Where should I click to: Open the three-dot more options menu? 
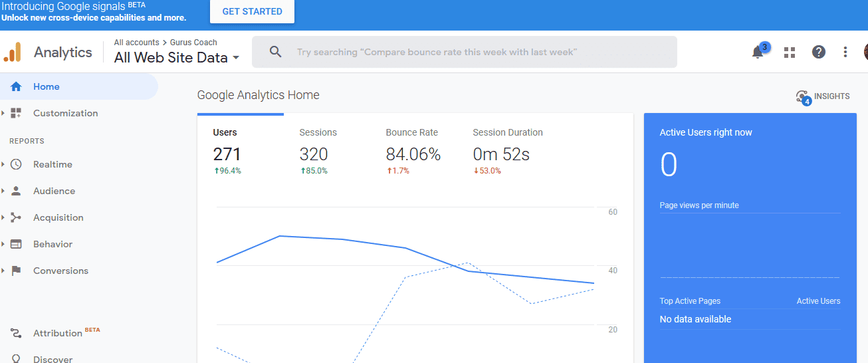click(x=845, y=52)
